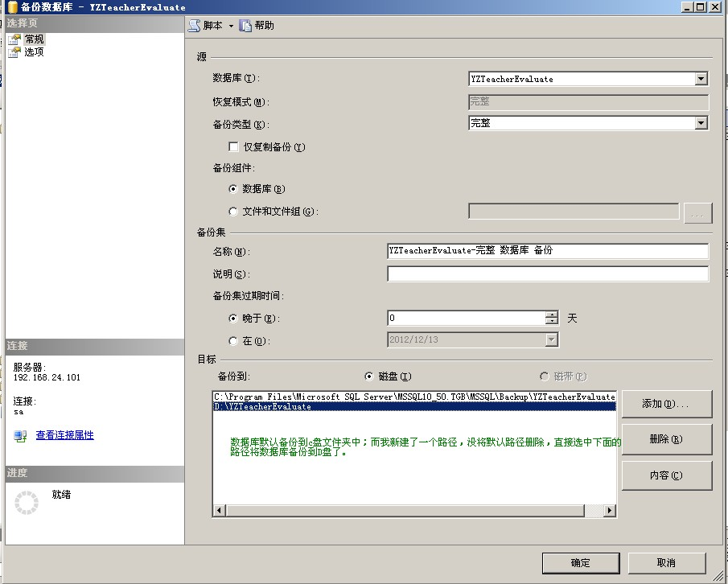Open the 数据库 dropdown showing YZTeacherEvaluate
The image size is (728, 584).
[702, 78]
